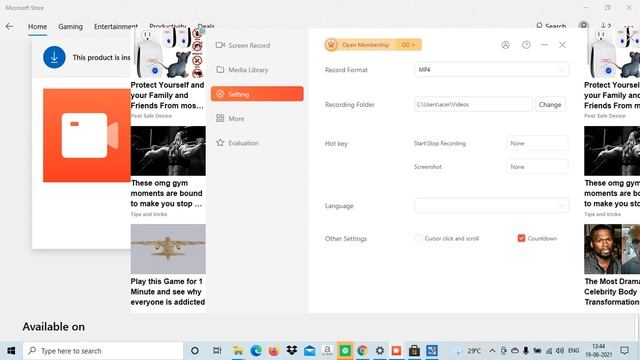
Task: Open File Explorer from taskbar
Action: 238,351
